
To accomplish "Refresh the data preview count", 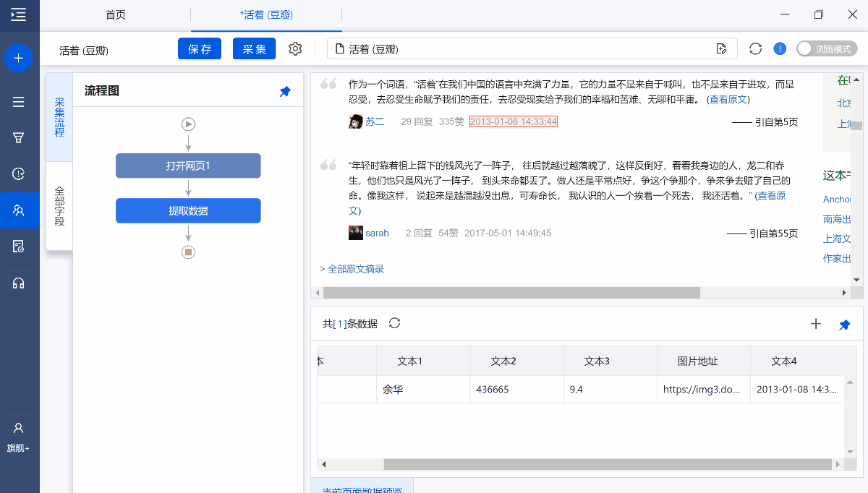I will 394,323.
